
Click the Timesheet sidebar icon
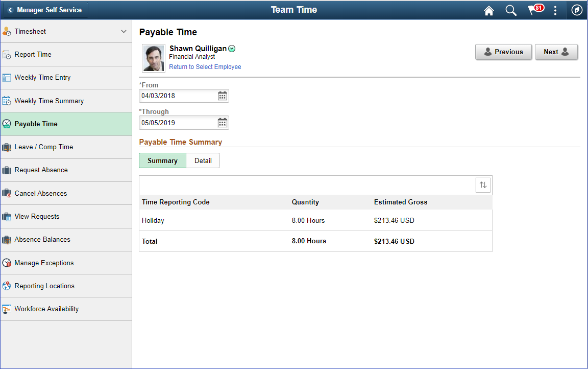[x=6, y=32]
